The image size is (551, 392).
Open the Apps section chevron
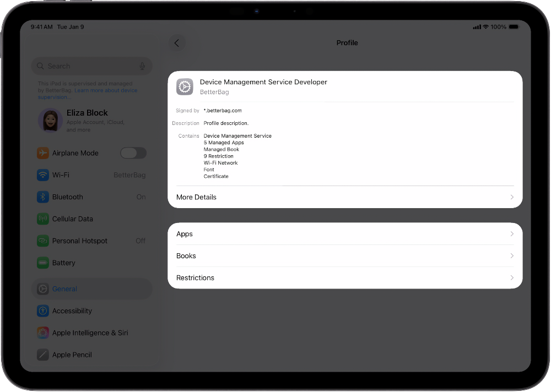pyautogui.click(x=345, y=233)
